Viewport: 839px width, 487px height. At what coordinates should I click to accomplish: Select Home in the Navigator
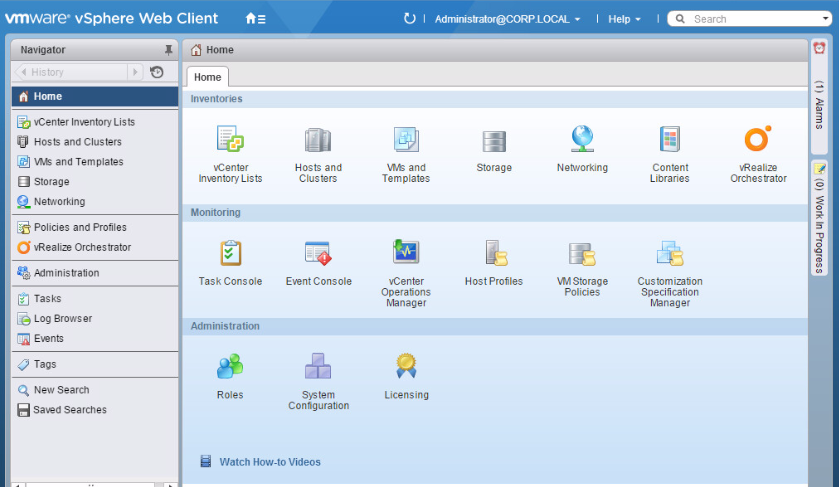pyautogui.click(x=95, y=96)
